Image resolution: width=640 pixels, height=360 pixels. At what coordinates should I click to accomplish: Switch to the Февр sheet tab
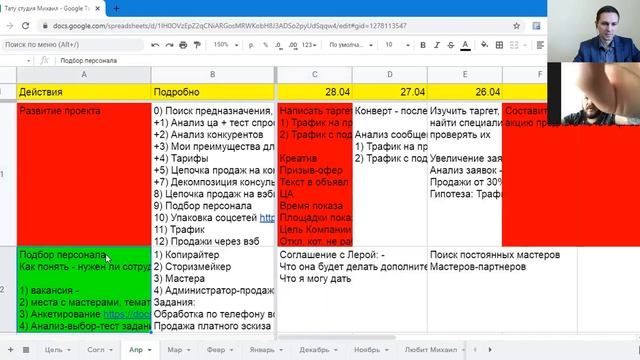pyautogui.click(x=216, y=350)
